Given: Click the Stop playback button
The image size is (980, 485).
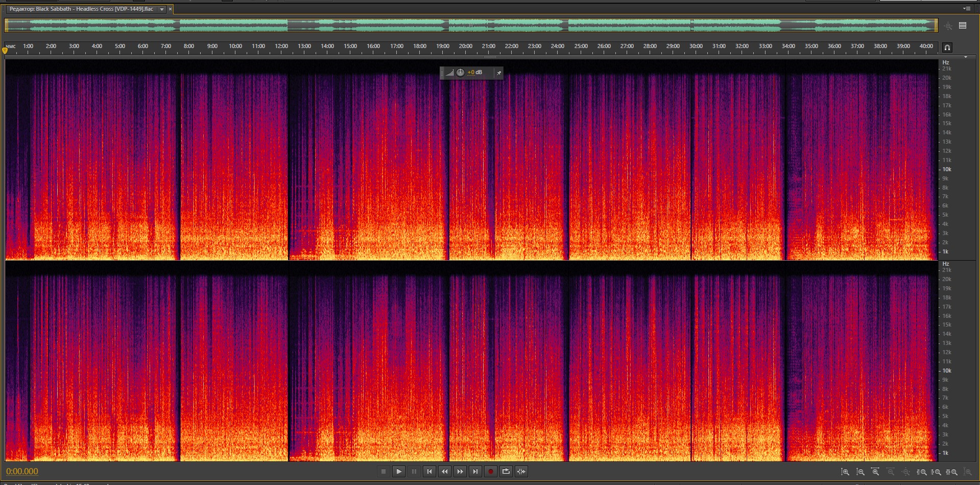Looking at the screenshot, I should (x=384, y=472).
